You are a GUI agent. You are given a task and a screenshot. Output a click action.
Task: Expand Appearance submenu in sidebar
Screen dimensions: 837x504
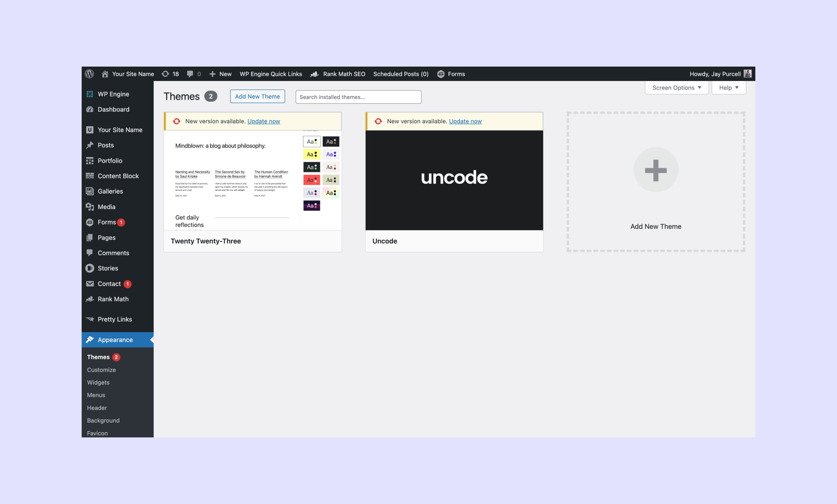[115, 340]
